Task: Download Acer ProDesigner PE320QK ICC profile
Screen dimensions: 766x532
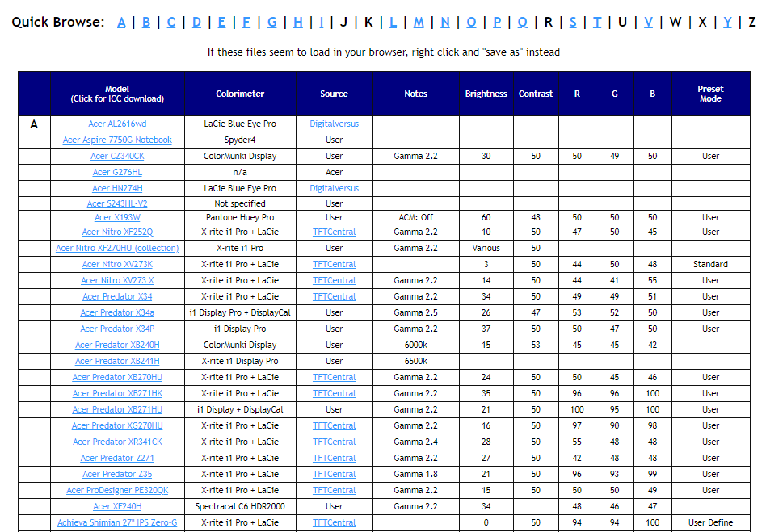Action: tap(117, 490)
